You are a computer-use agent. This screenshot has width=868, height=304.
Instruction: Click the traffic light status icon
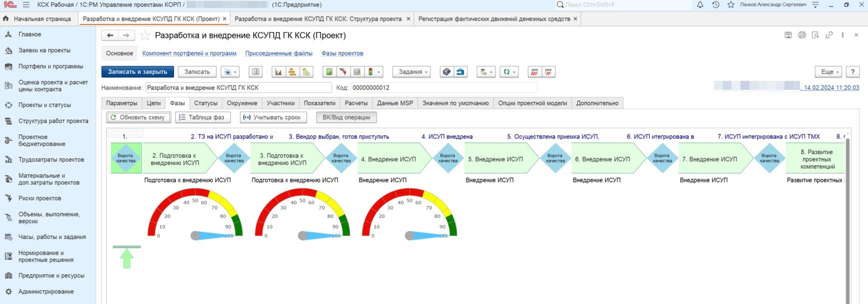370,72
